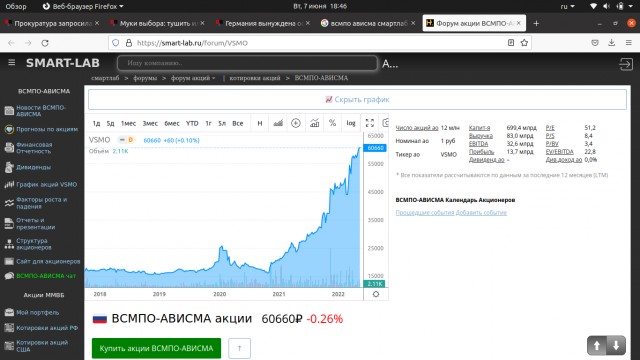Open the Pocket save icon
Viewport: 640px width, 360px height.
click(x=595, y=43)
